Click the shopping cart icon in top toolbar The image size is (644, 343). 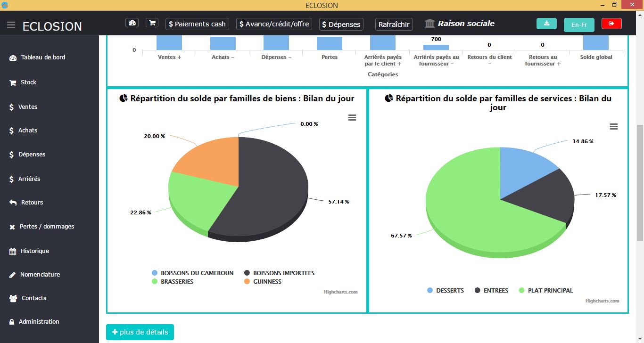(152, 23)
